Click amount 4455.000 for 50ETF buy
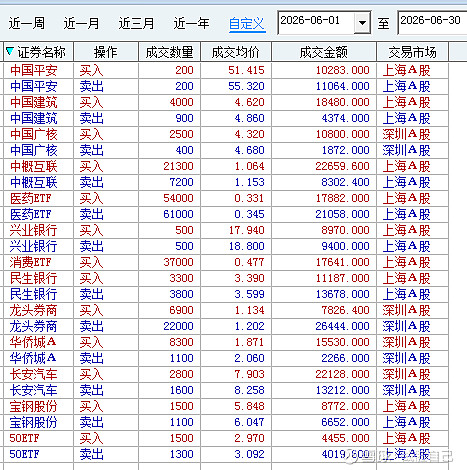Screen dimensions: 467x470 [345, 438]
